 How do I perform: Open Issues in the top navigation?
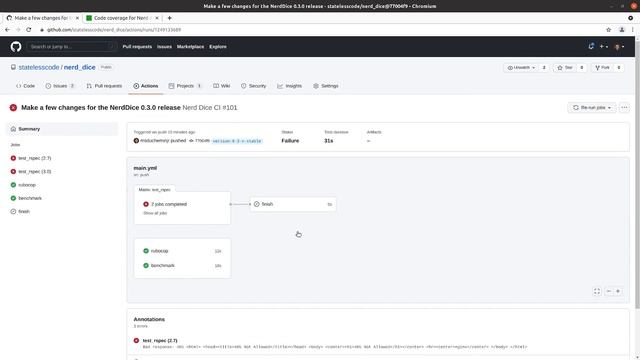[164, 47]
